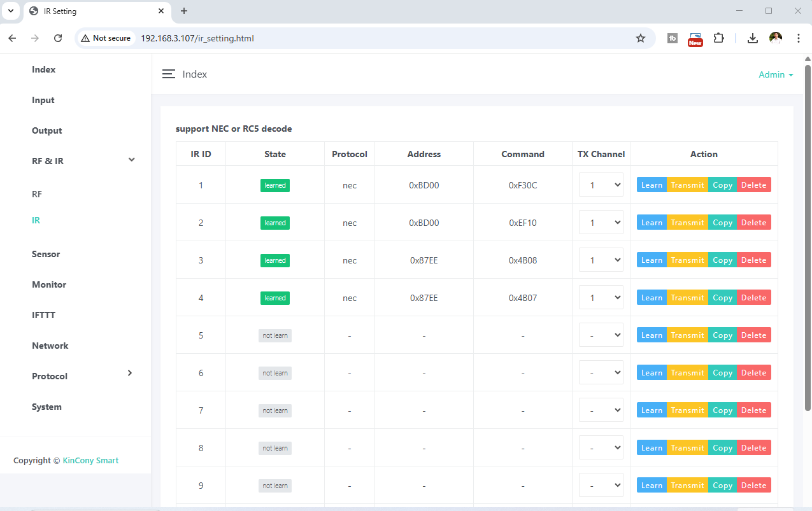Screen dimensions: 812x511
Task: Click the hamburger menu icon beside Index
Action: tap(168, 74)
